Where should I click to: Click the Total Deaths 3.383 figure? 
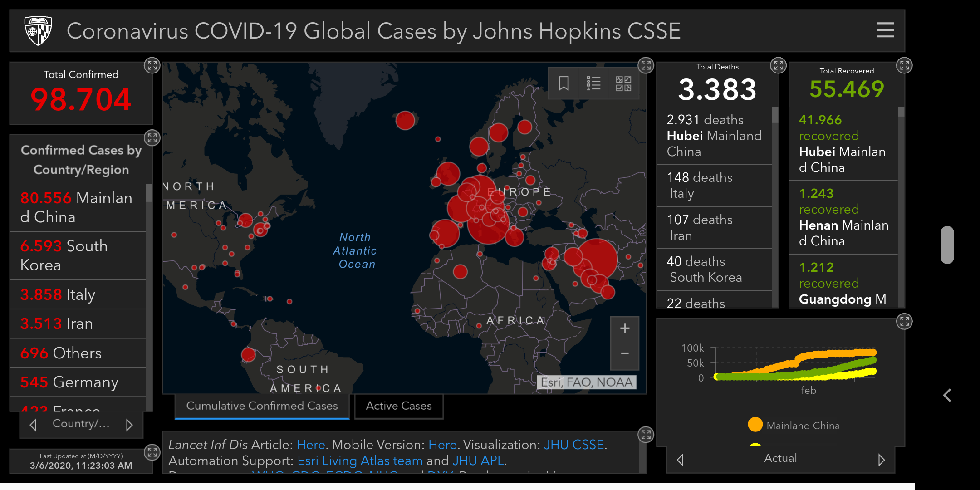[x=717, y=89]
